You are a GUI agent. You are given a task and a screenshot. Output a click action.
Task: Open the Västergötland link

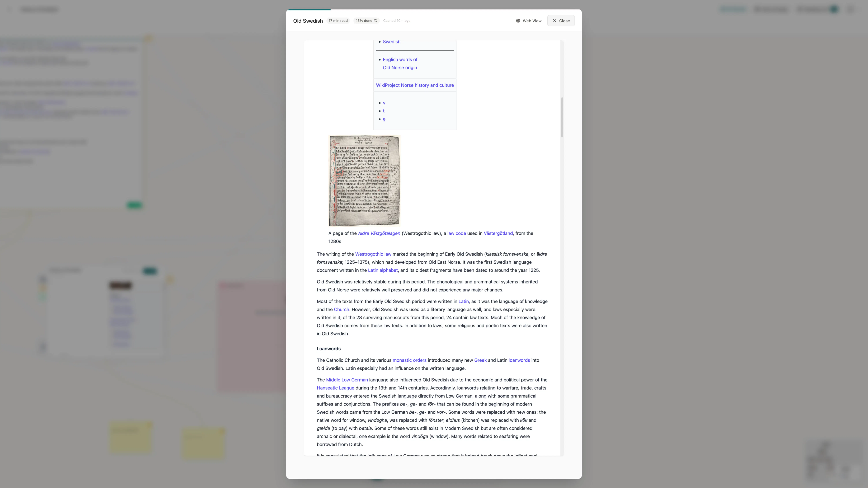498,233
